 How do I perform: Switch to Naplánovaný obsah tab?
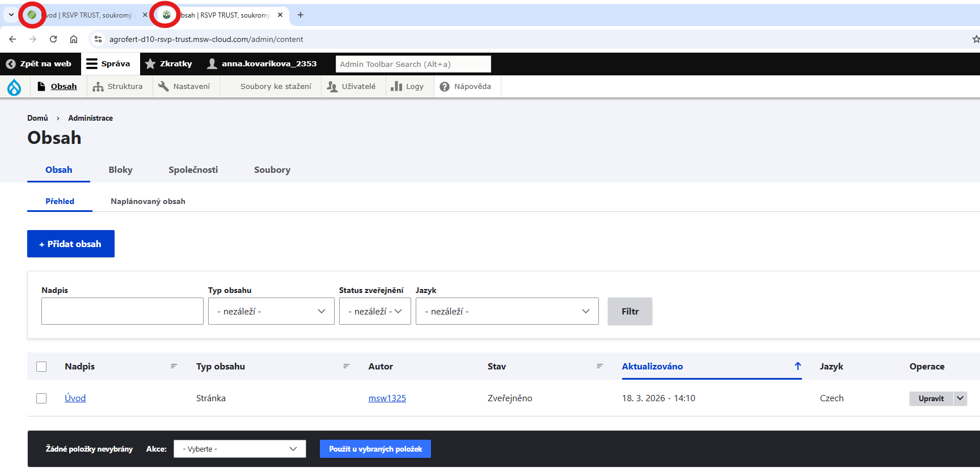(148, 202)
